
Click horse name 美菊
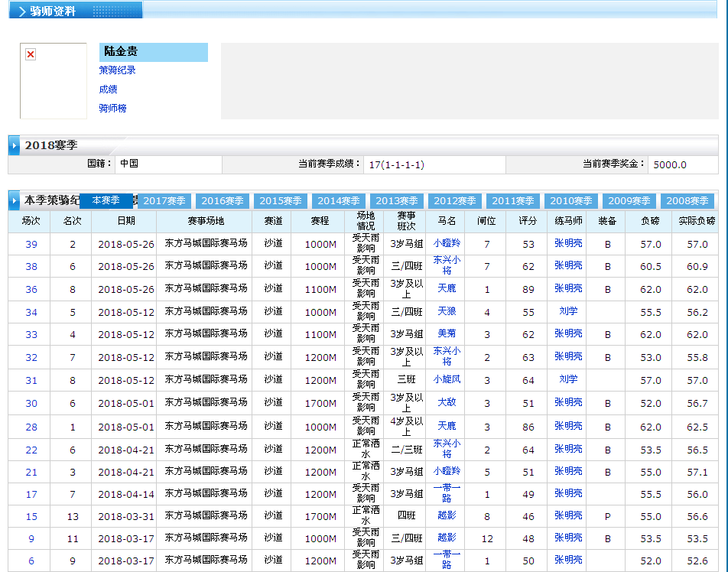coord(447,334)
